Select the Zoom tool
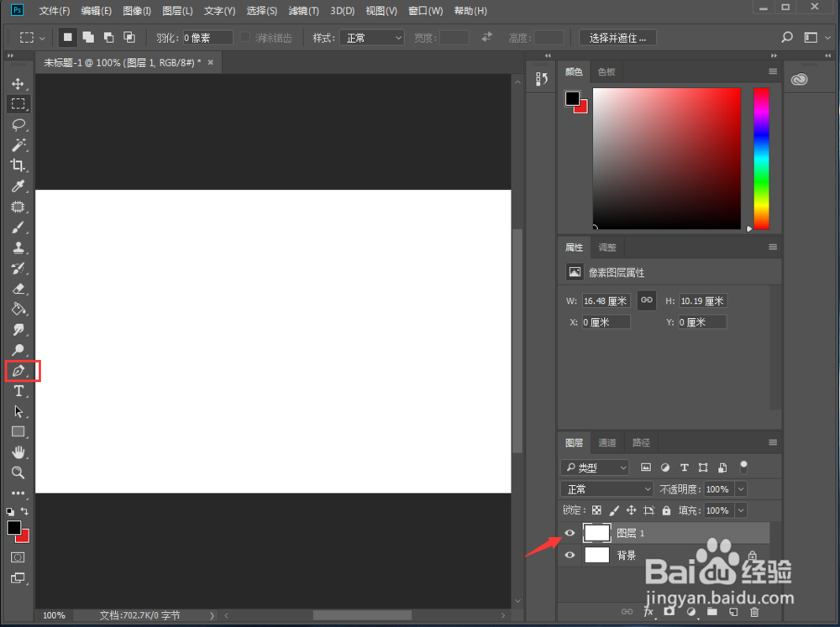This screenshot has width=840, height=627. [18, 473]
